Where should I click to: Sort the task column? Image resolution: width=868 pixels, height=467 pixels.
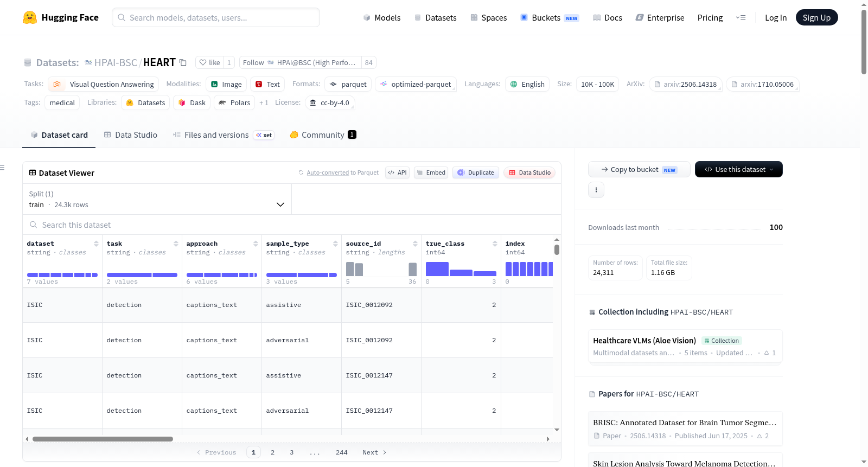coord(176,244)
